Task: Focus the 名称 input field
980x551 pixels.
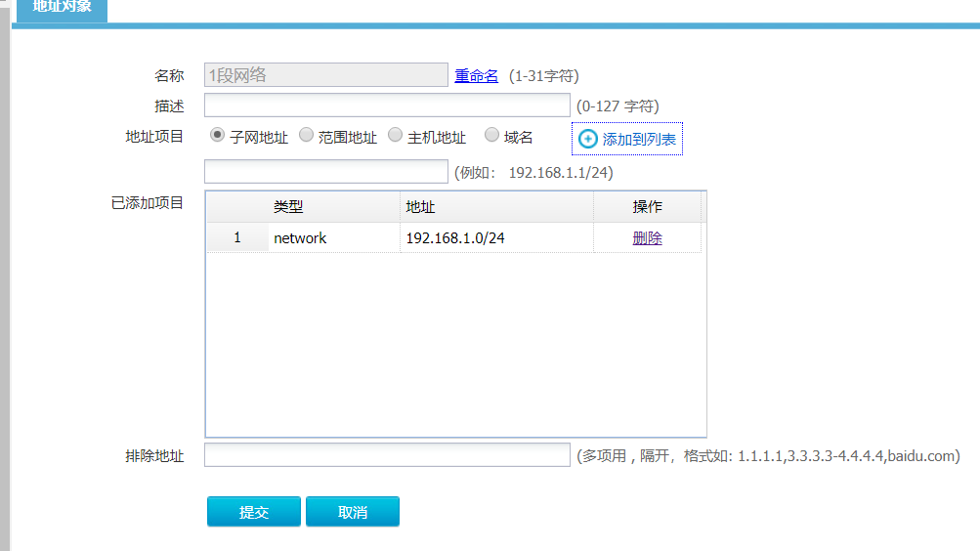Action: pos(326,75)
